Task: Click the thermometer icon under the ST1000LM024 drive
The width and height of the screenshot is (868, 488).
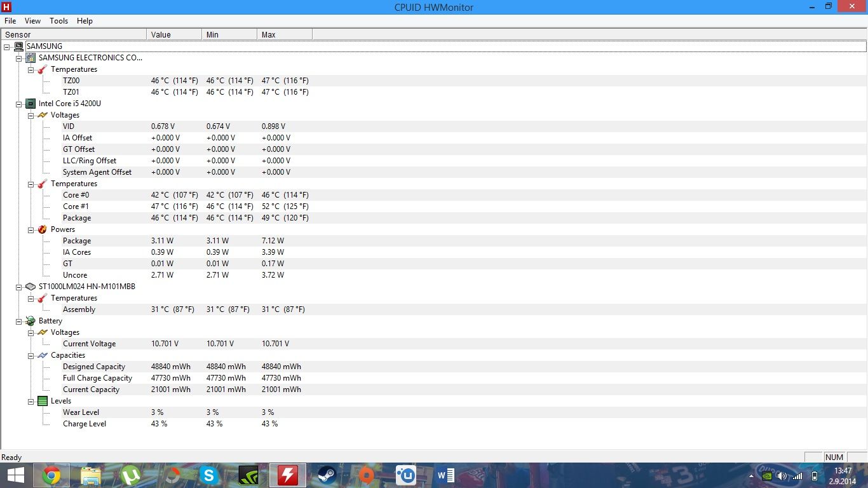Action: 43,298
